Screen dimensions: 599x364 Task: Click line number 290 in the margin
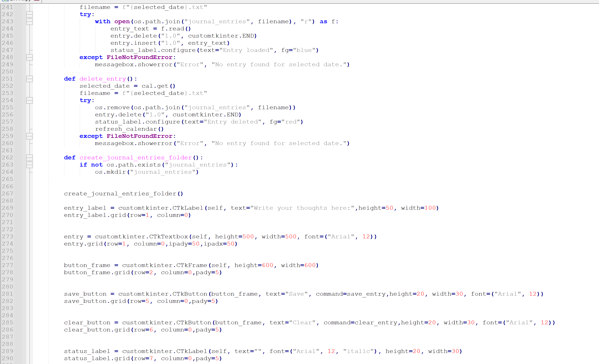8,358
